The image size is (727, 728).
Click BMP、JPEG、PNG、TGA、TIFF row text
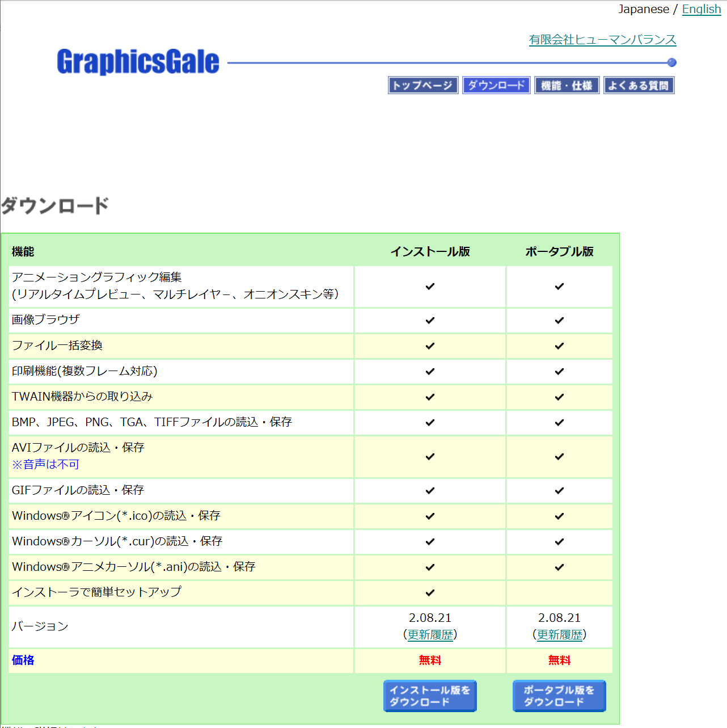click(x=152, y=422)
